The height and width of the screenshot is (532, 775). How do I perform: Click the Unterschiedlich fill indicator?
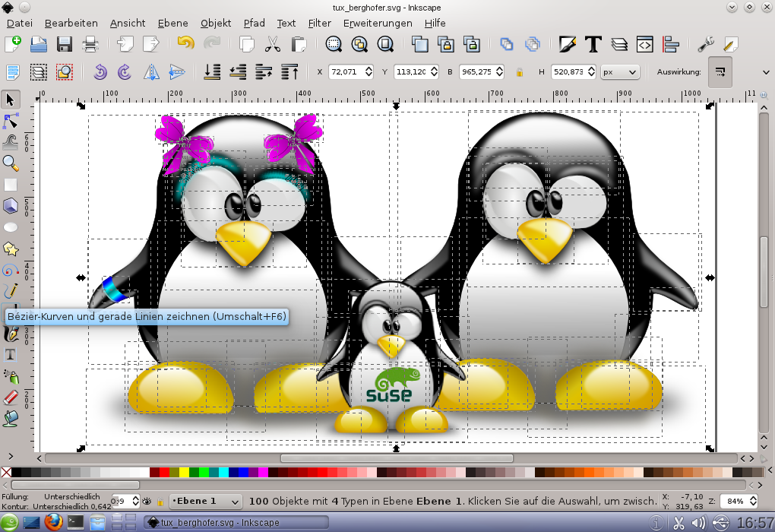(x=71, y=496)
